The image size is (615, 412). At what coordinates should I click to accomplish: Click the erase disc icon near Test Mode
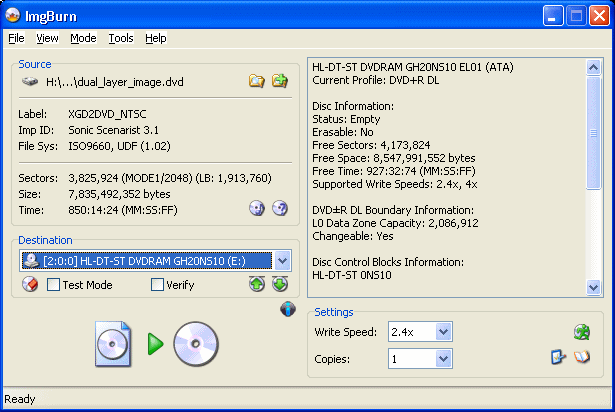(30, 284)
